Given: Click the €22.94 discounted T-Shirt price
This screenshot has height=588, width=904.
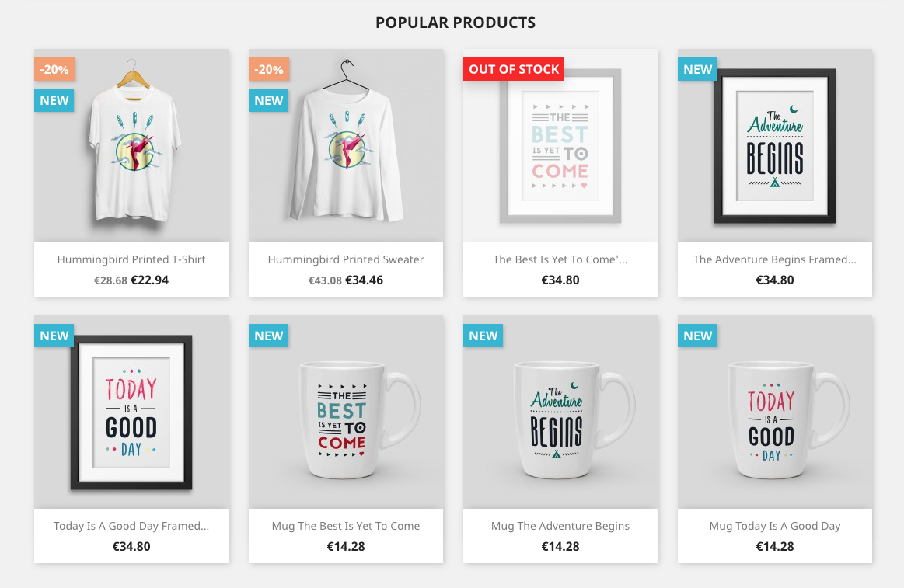Looking at the screenshot, I should click(x=150, y=280).
